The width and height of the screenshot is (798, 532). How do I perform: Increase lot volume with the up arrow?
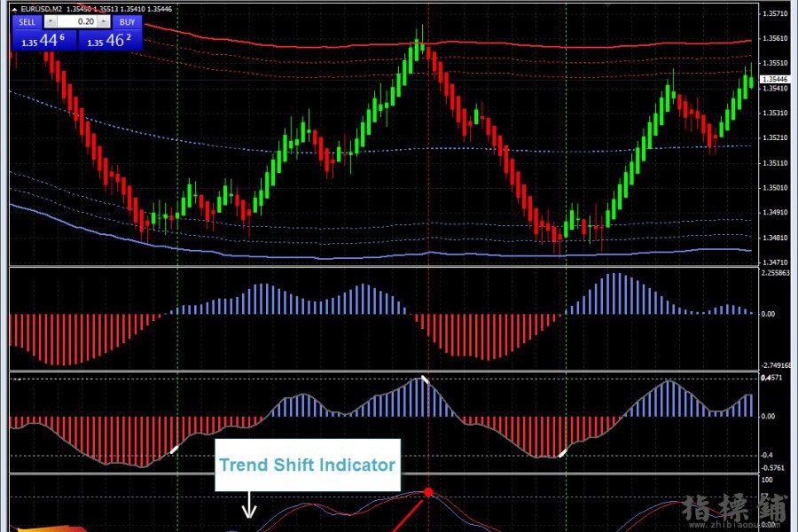[x=104, y=21]
